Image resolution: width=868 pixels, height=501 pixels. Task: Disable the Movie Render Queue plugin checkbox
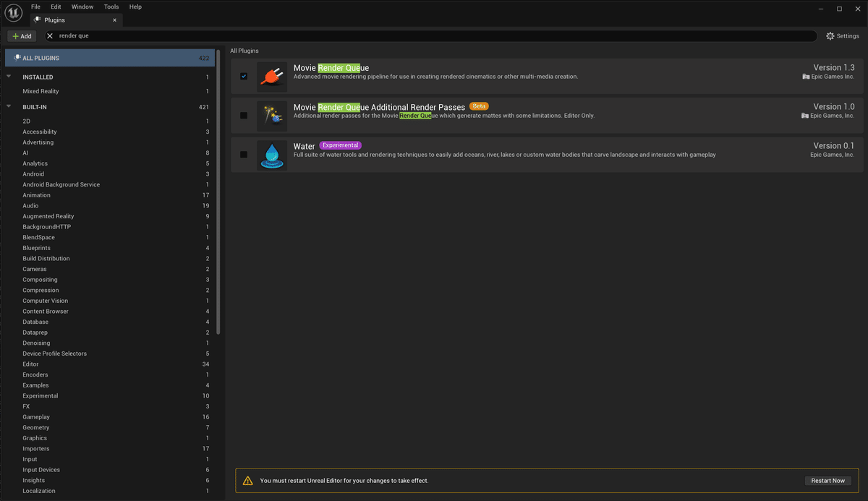[x=244, y=76]
